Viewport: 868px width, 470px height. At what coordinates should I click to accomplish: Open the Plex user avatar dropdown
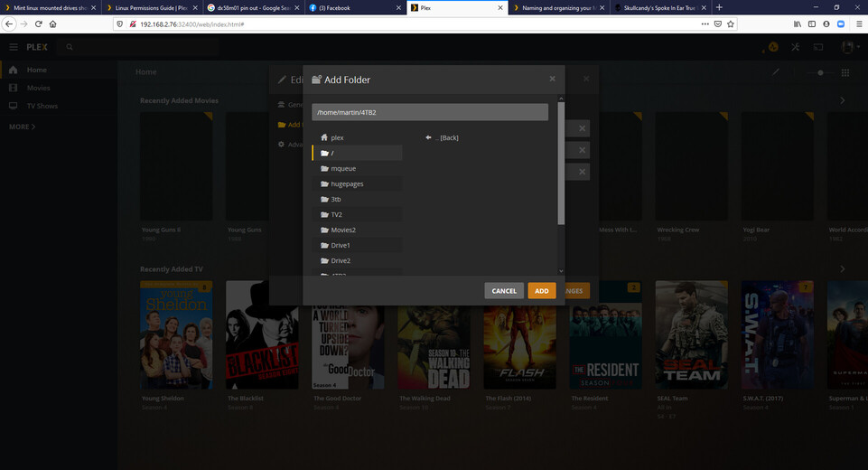pyautogui.click(x=850, y=47)
